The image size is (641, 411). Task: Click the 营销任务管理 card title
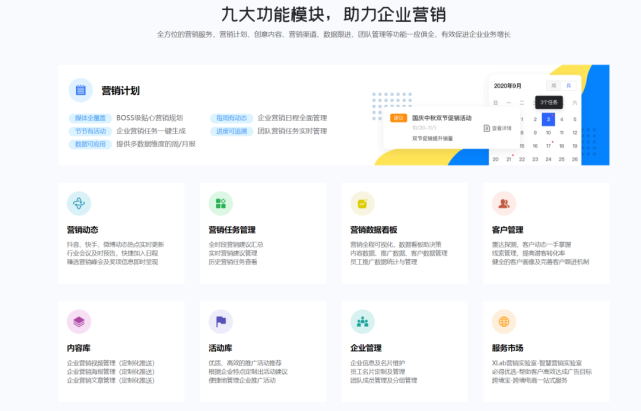232,230
